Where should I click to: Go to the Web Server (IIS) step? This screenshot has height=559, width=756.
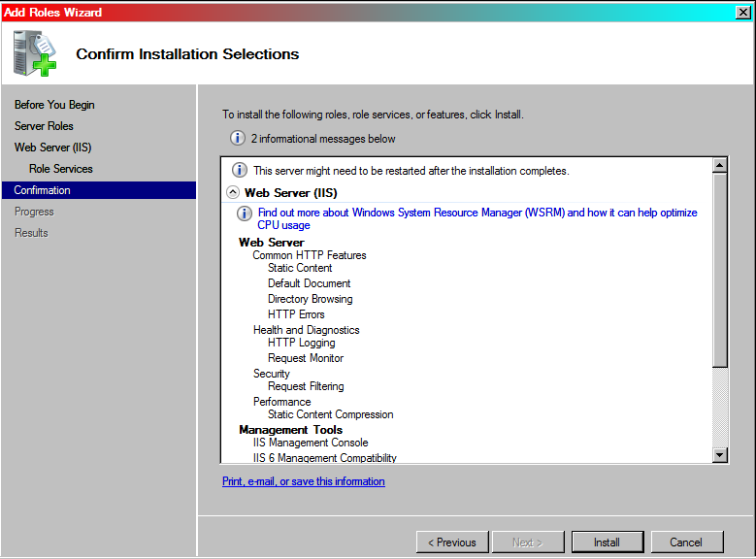coord(53,148)
